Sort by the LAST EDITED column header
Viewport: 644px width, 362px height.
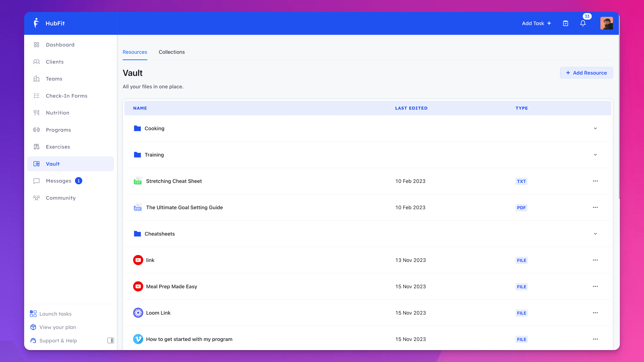tap(411, 108)
